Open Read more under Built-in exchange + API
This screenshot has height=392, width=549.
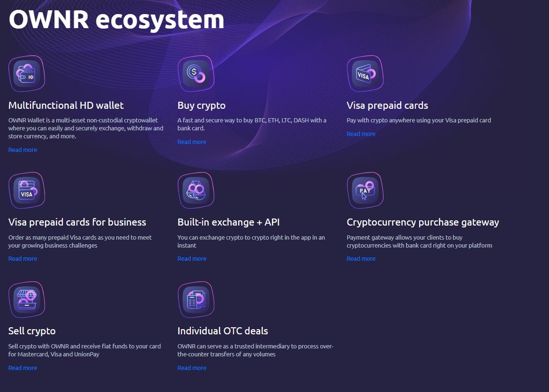click(x=192, y=258)
